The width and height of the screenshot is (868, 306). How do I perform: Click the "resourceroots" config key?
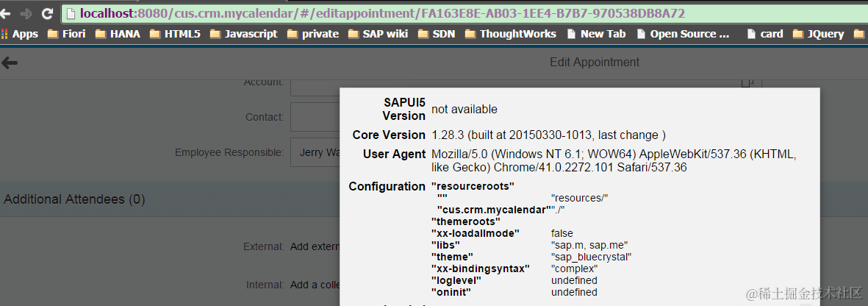click(x=473, y=187)
